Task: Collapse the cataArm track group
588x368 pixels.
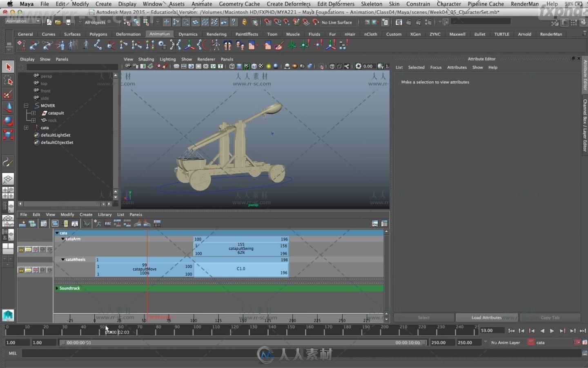Action: pos(63,239)
